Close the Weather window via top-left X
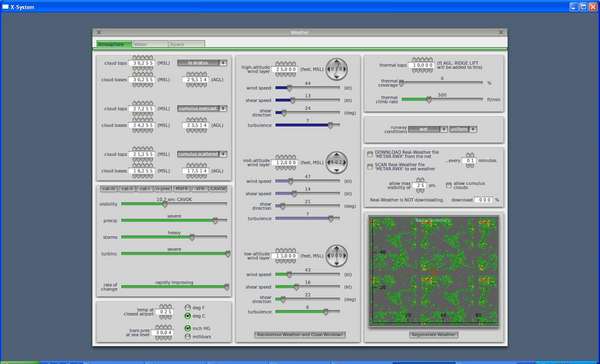Screen dimensions: 600x364 tap(98, 33)
